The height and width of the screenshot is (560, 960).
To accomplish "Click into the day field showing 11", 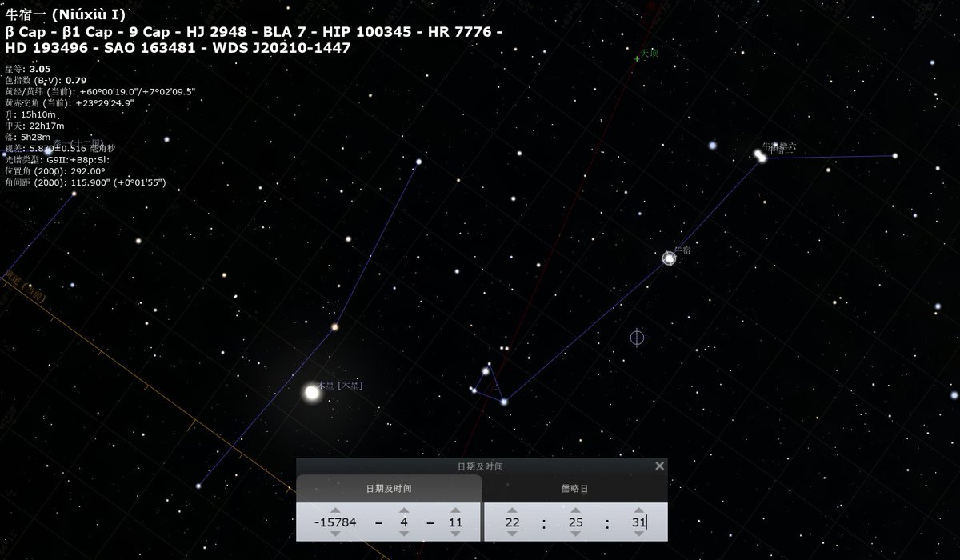I will pos(455,522).
